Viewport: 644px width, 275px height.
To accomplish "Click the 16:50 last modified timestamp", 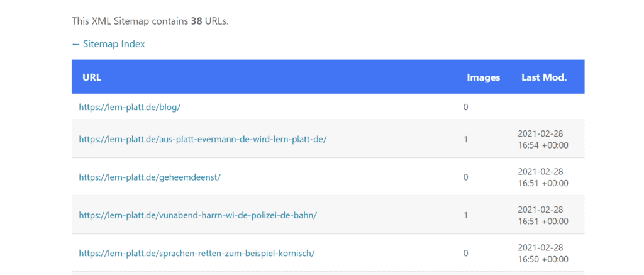I will click(x=543, y=253).
